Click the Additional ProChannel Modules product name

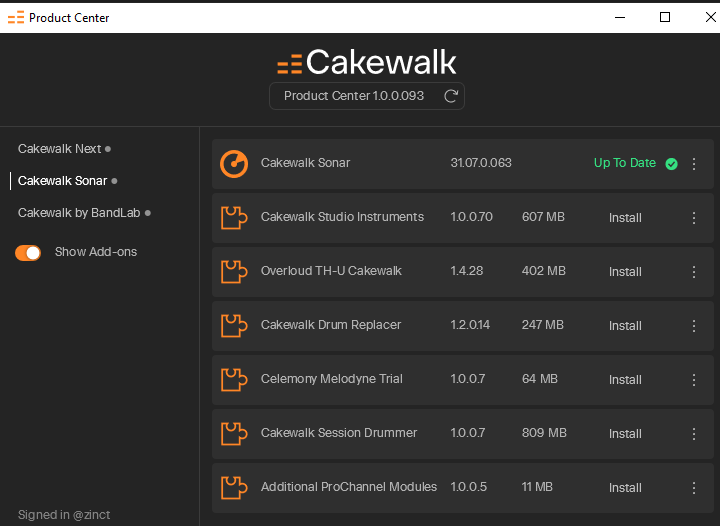[x=349, y=487]
